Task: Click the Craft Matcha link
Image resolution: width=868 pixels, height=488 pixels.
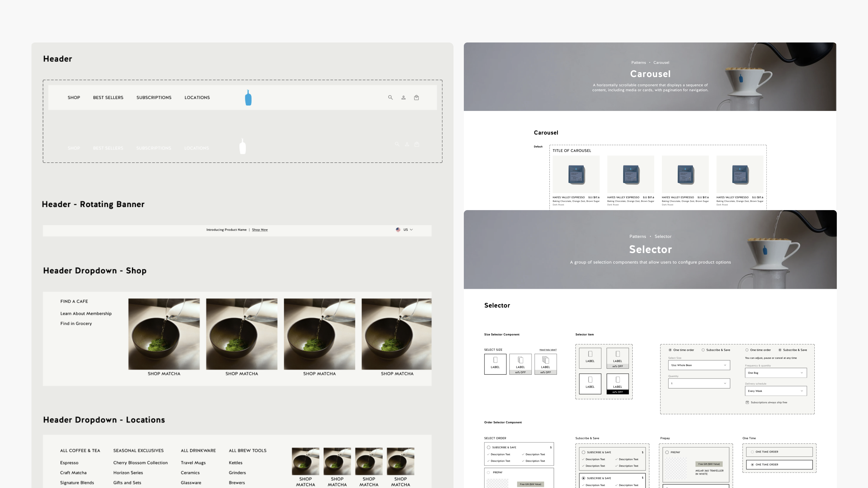Action: [x=73, y=473]
